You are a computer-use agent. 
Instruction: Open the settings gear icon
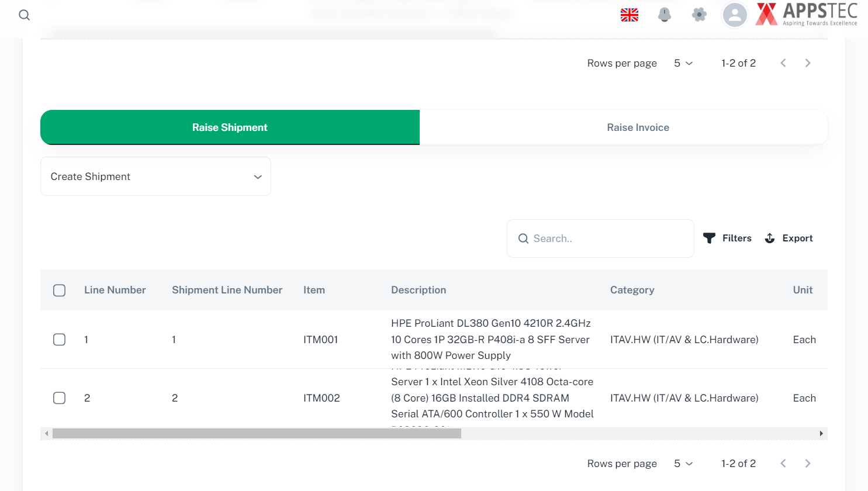coord(699,15)
